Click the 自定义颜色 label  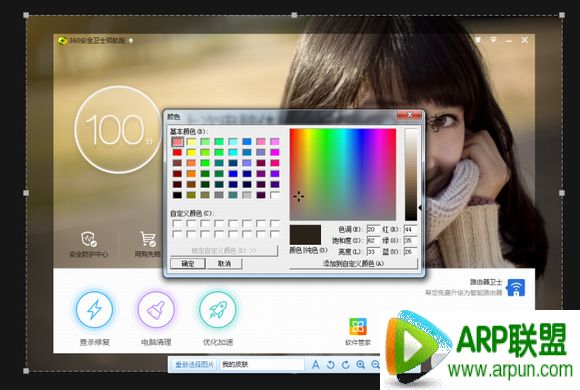(192, 214)
